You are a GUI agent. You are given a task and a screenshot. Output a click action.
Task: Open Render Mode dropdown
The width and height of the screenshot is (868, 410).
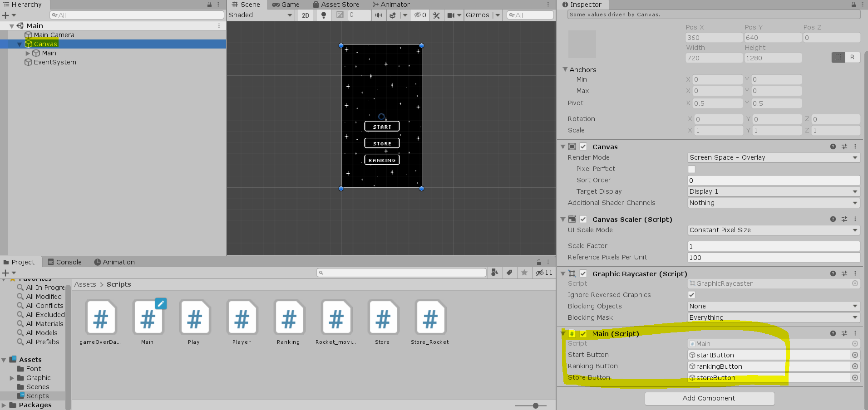click(774, 157)
